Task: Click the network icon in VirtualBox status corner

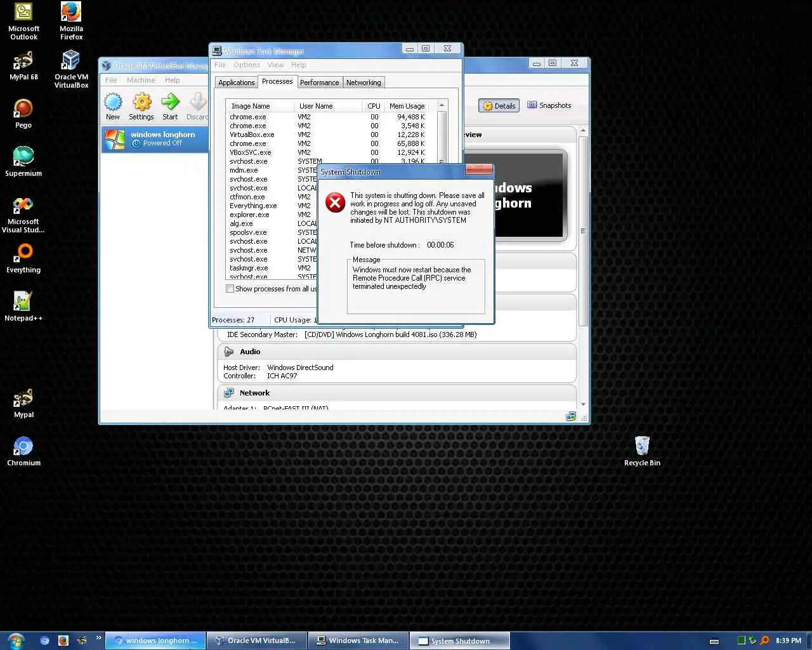Action: 570,416
